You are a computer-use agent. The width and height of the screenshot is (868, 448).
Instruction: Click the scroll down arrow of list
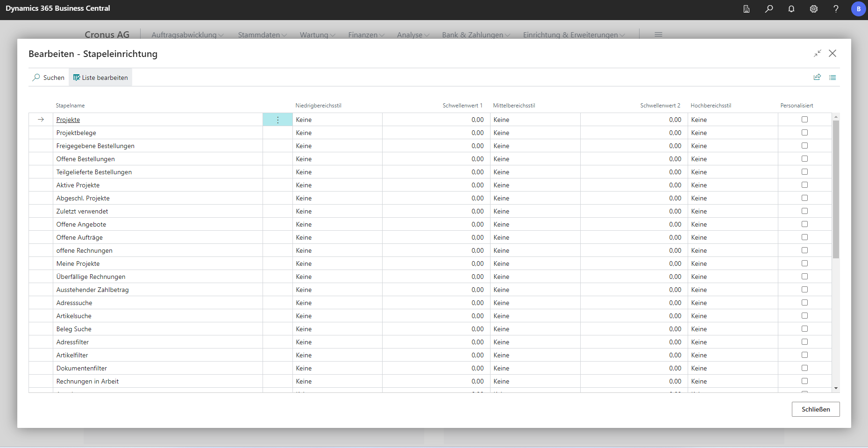click(x=836, y=388)
